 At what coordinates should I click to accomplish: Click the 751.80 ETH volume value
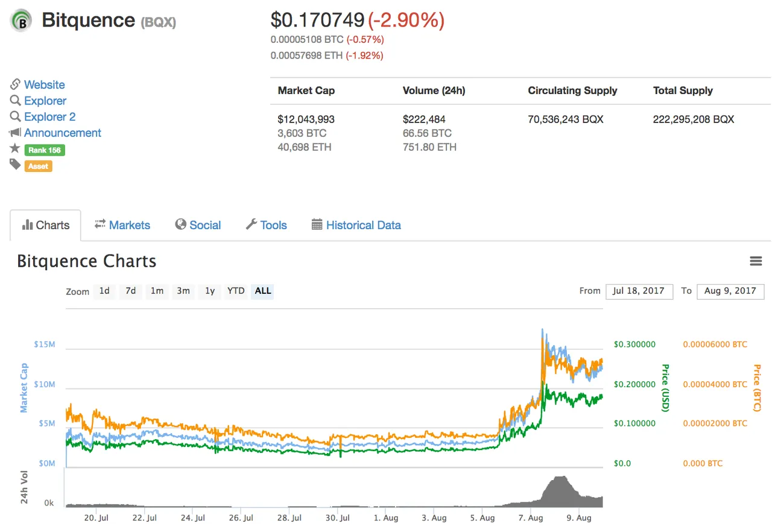429,147
